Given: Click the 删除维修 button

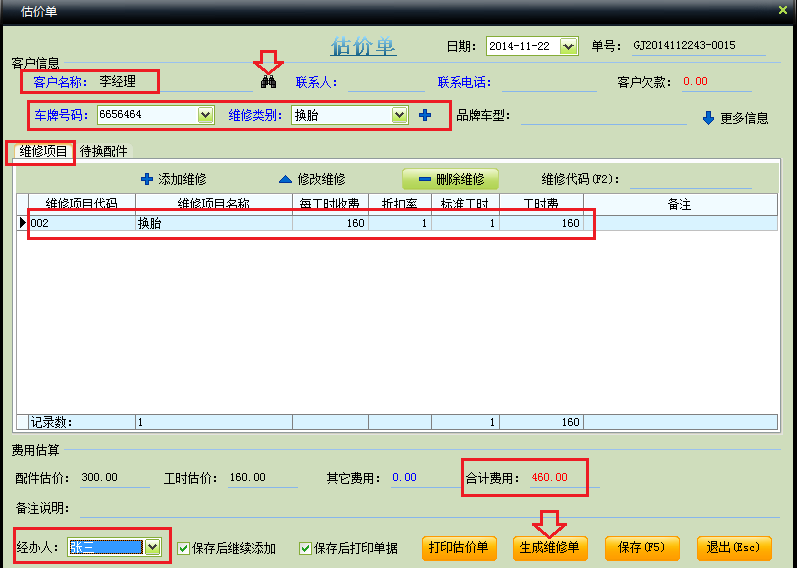Looking at the screenshot, I should [450, 179].
